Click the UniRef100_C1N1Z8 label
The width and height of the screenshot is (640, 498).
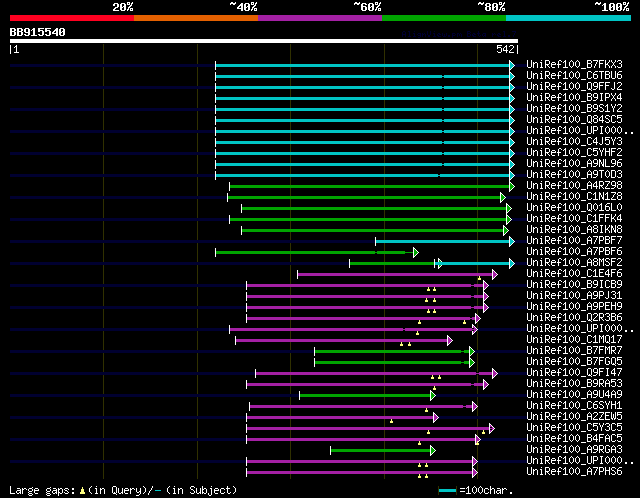tap(574, 197)
